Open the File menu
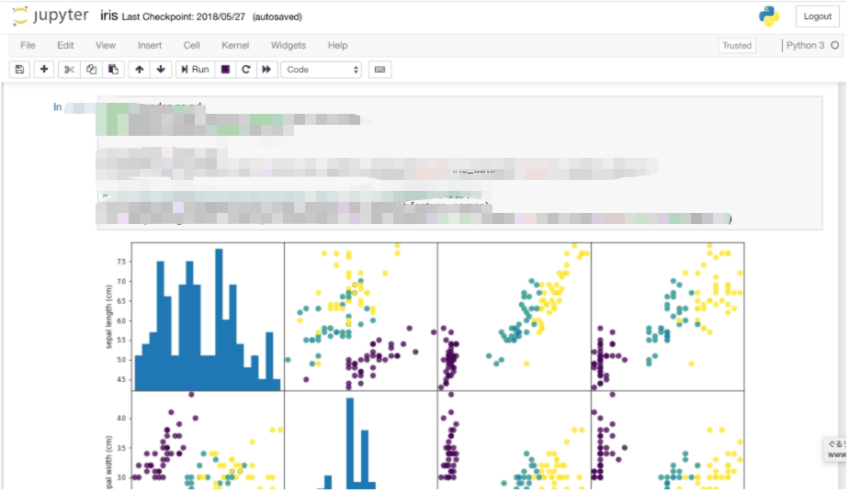 click(28, 45)
